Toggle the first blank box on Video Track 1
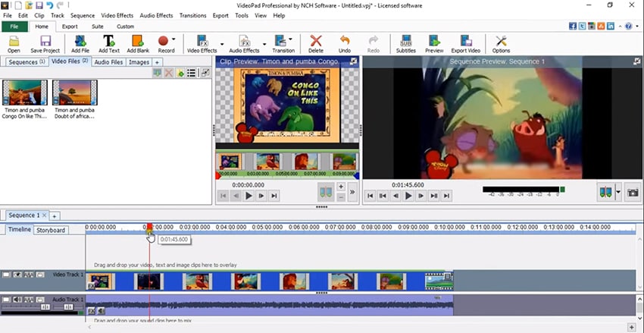Screen dimensions: 644x333 [6, 274]
